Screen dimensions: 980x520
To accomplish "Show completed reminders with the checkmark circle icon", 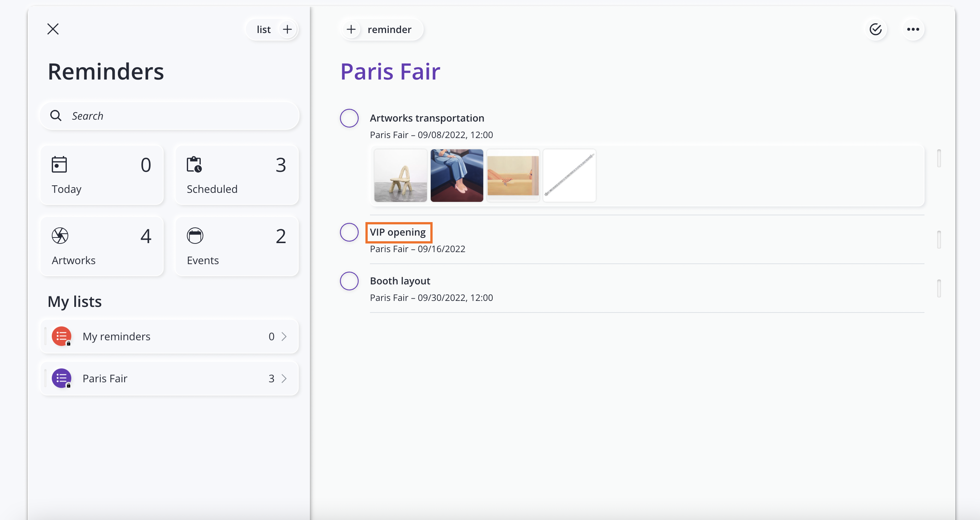I will click(x=876, y=29).
